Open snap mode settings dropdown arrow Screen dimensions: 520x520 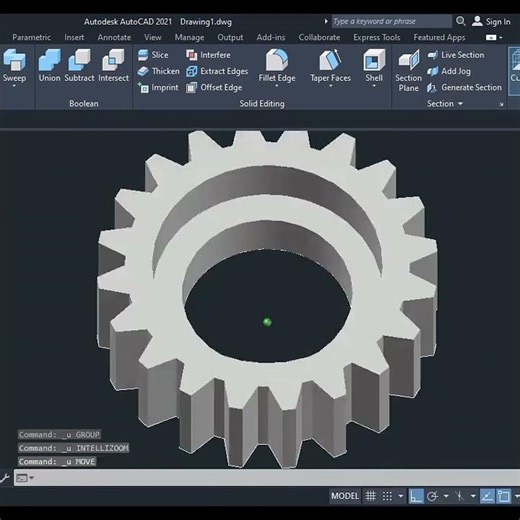tap(401, 496)
